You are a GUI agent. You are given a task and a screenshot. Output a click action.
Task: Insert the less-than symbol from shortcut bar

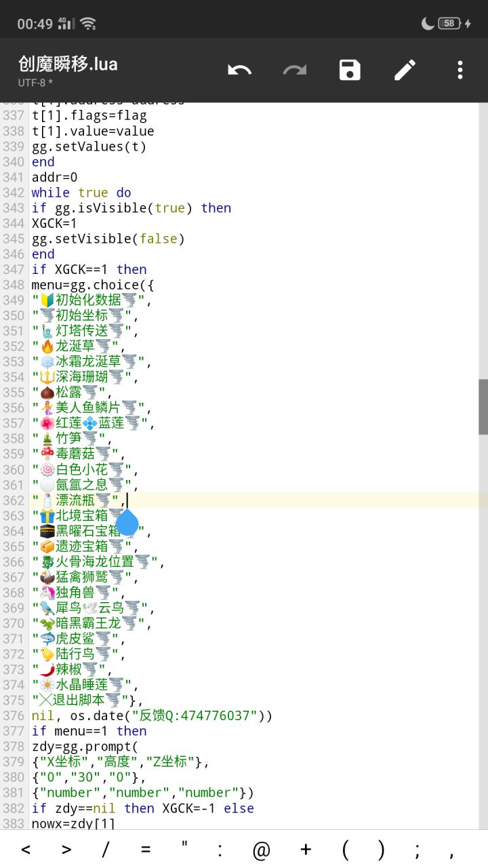point(26,850)
